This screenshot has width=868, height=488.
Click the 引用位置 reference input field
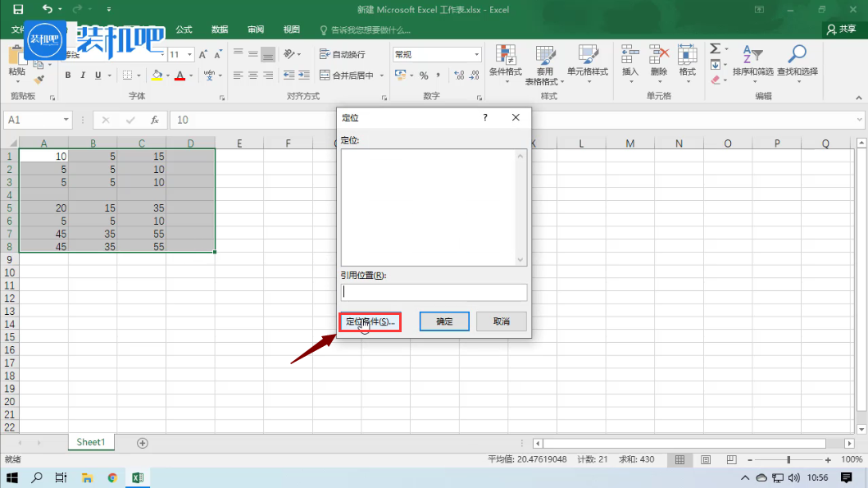(434, 292)
